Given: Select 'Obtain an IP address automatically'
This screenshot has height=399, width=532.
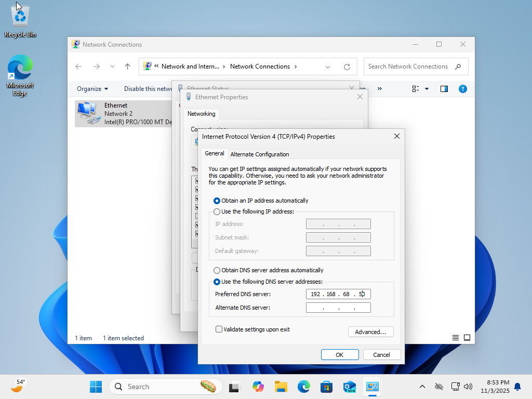Looking at the screenshot, I should point(217,200).
